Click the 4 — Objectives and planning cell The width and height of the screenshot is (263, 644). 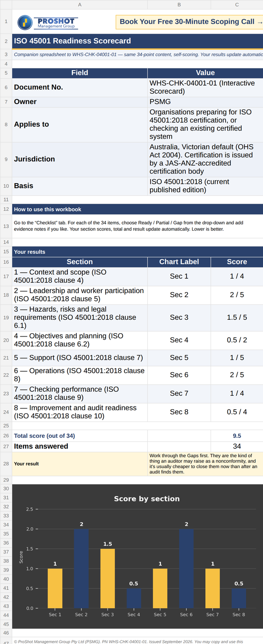(80, 340)
